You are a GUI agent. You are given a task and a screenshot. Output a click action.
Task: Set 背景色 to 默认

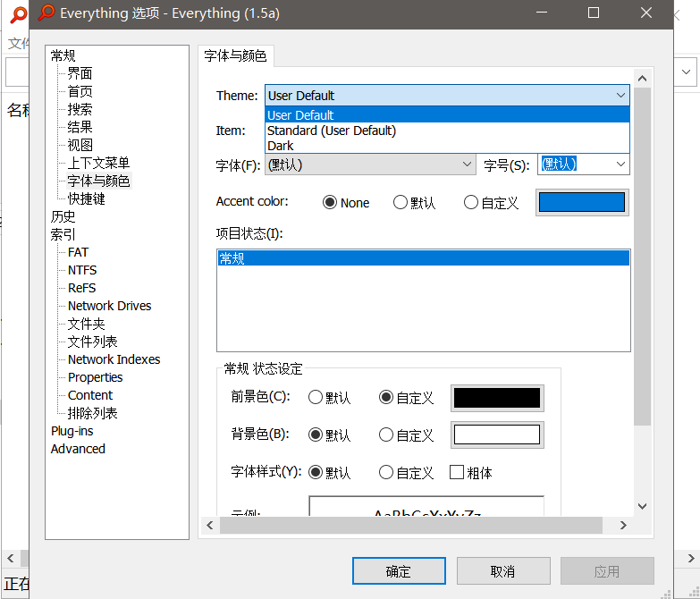[330, 434]
